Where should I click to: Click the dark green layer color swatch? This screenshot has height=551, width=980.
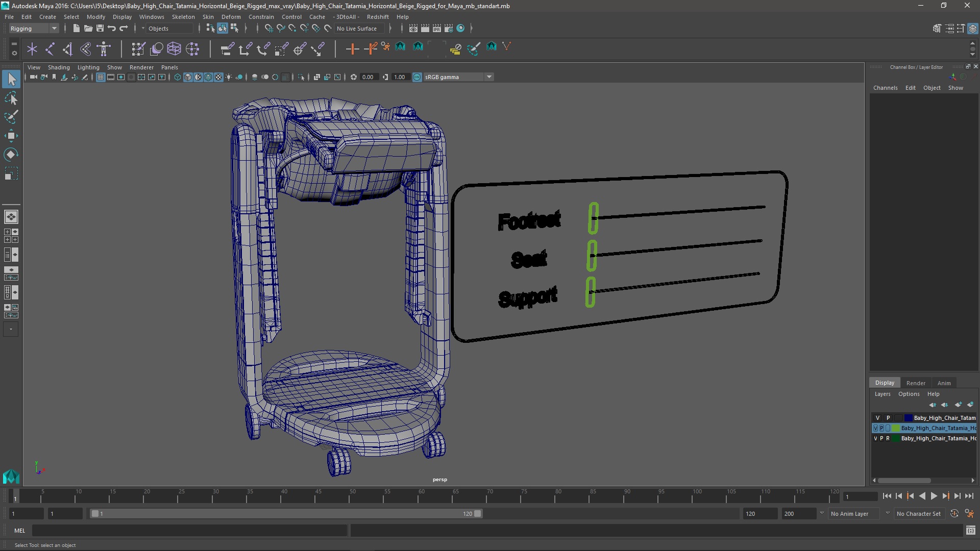896,438
